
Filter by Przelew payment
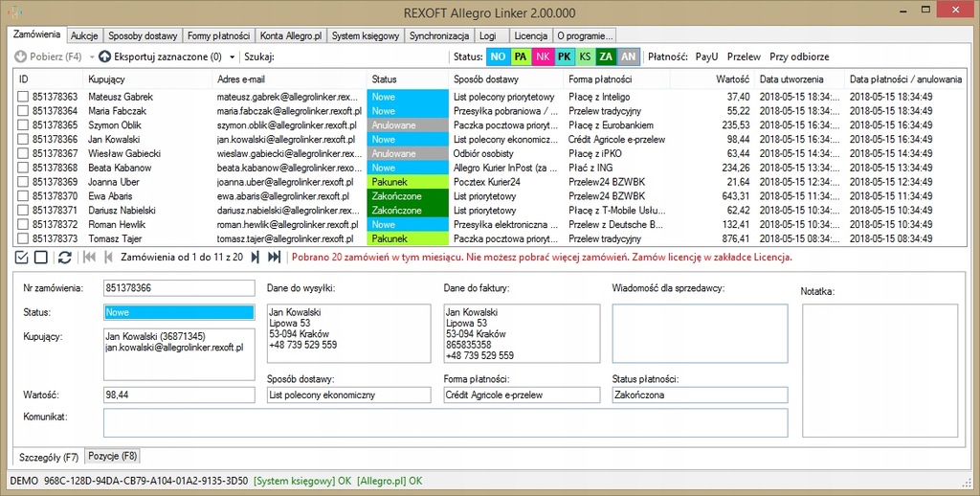pos(744,56)
